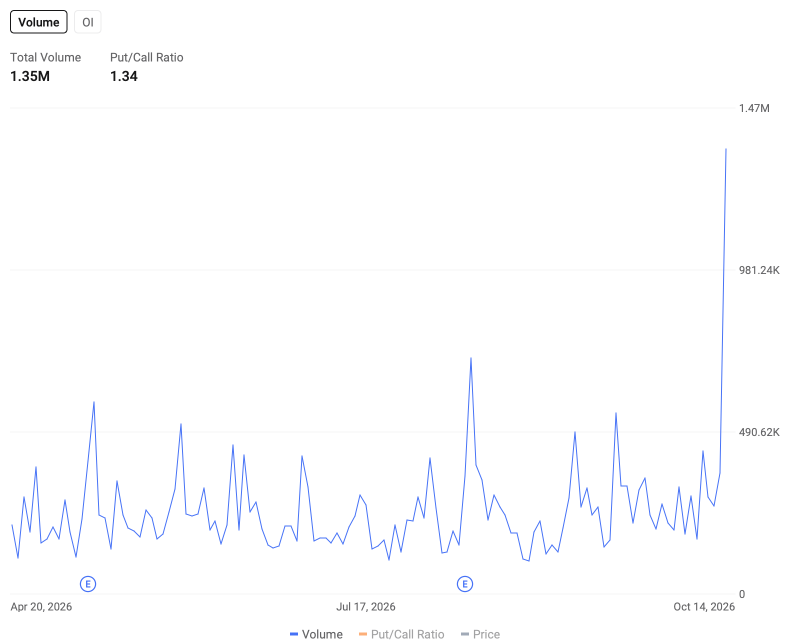Toggle the Put/Call Ratio legend series
This screenshot has width=789, height=644.
pos(402,634)
